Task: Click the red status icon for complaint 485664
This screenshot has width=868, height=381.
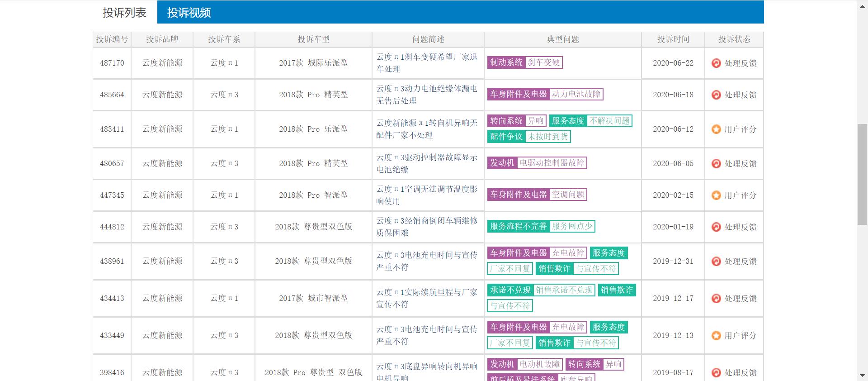Action: tap(716, 95)
